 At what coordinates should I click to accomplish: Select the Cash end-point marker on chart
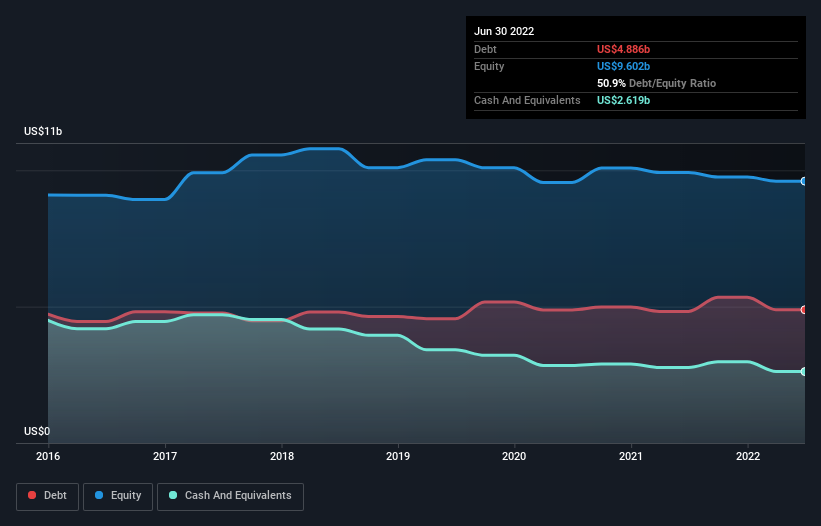[803, 372]
